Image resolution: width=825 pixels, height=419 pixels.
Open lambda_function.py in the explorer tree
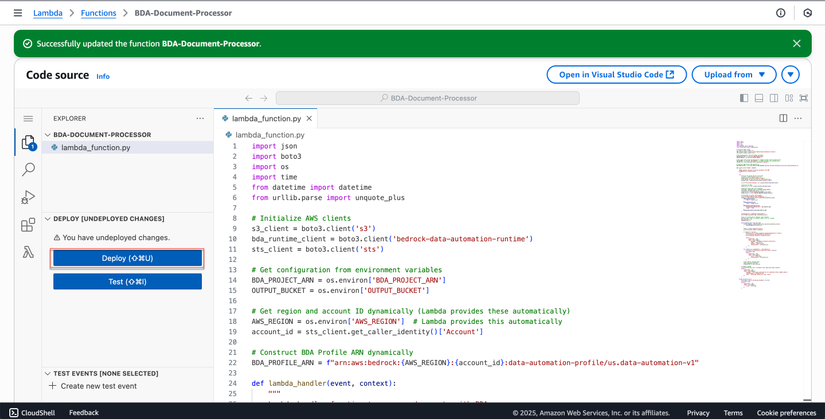coord(128,147)
